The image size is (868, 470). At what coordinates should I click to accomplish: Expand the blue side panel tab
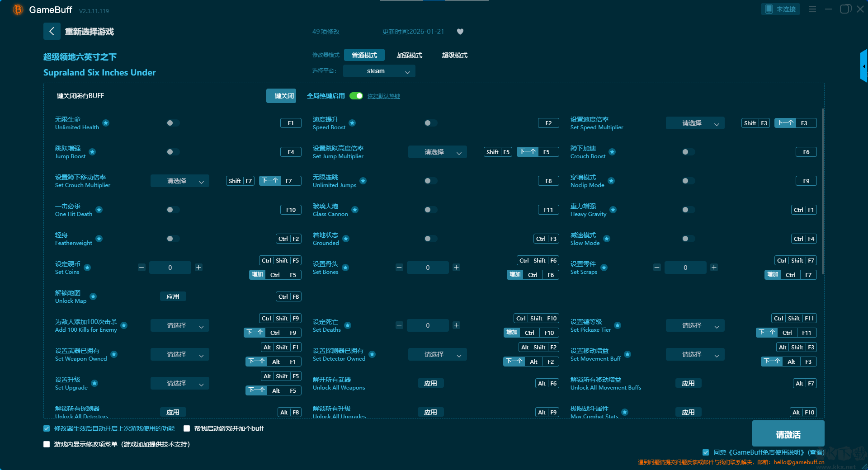864,66
